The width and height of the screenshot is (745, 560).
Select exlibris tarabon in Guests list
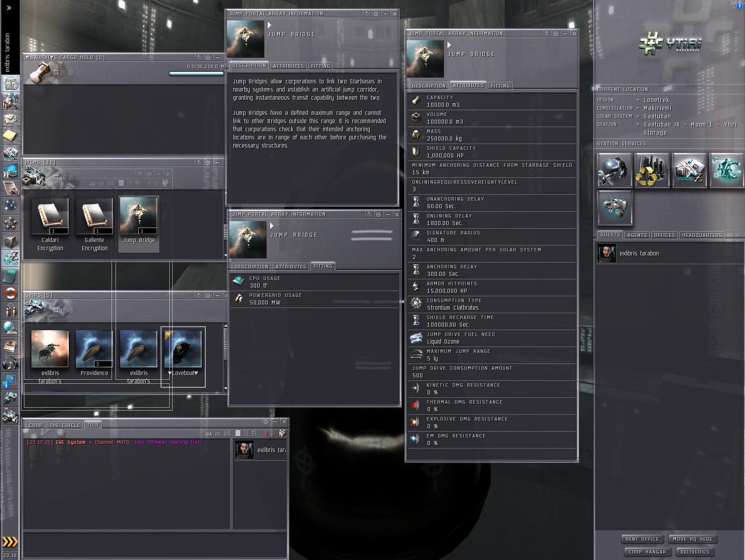670,254
